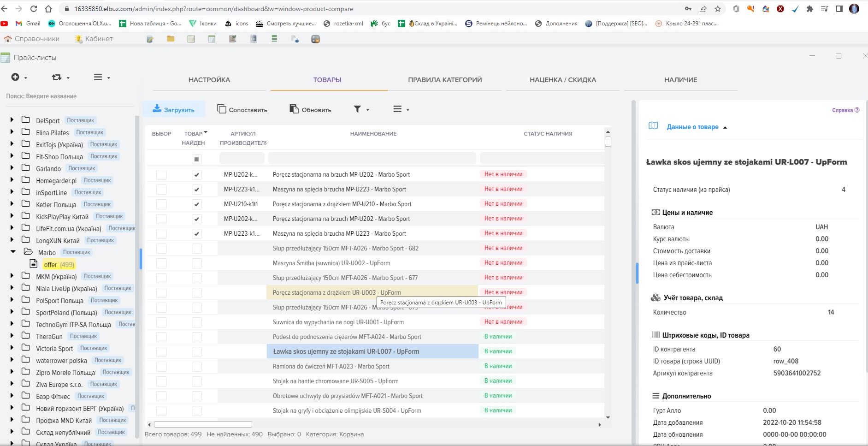Open the notepad-with-pencil toolbar icon
The width and height of the screenshot is (868, 446).
(150, 39)
